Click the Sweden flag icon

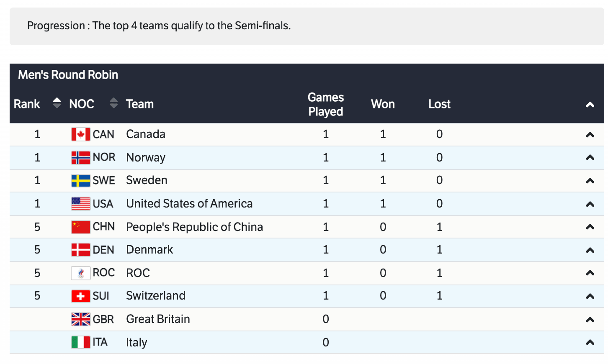tap(80, 180)
